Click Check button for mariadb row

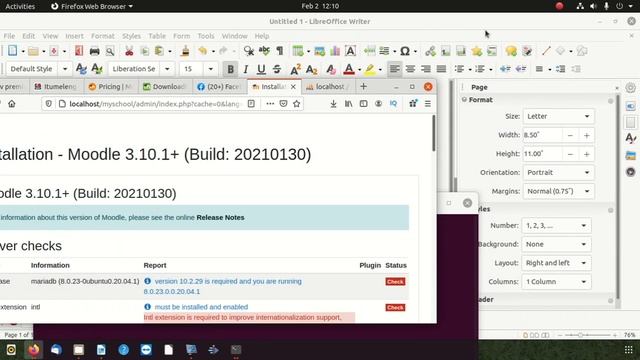pyautogui.click(x=395, y=282)
